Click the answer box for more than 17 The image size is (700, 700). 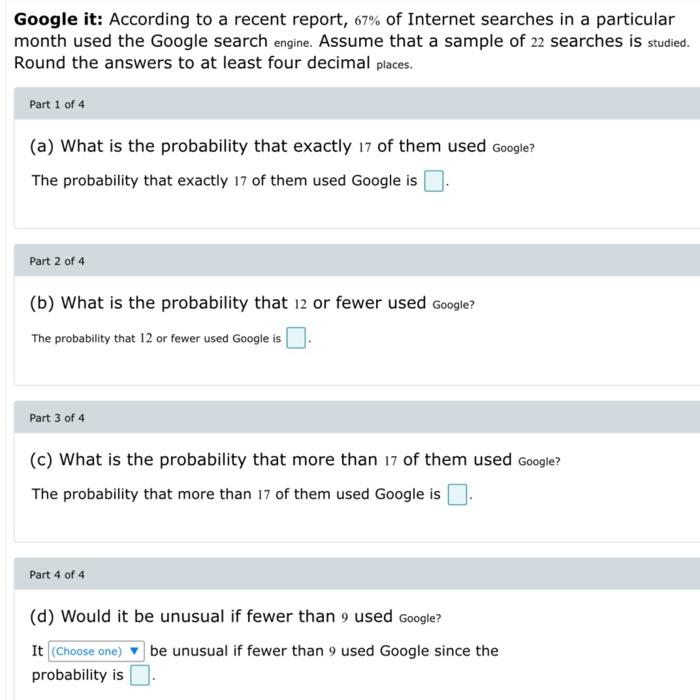click(x=457, y=494)
